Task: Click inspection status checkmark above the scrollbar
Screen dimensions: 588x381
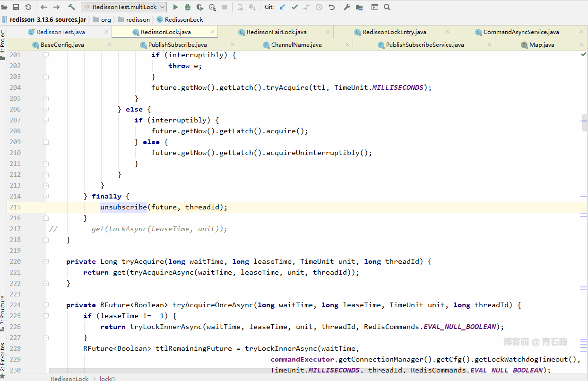Action: pyautogui.click(x=584, y=55)
